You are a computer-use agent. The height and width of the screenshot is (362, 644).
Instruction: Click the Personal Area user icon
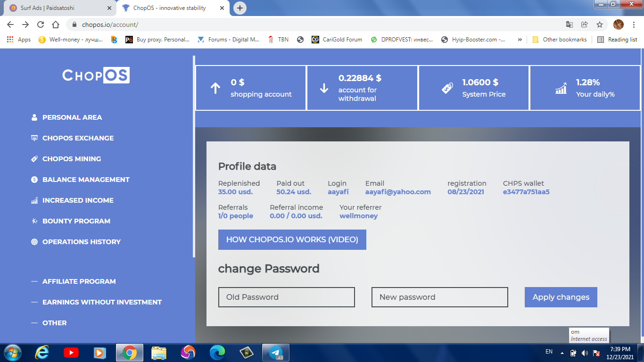point(34,117)
